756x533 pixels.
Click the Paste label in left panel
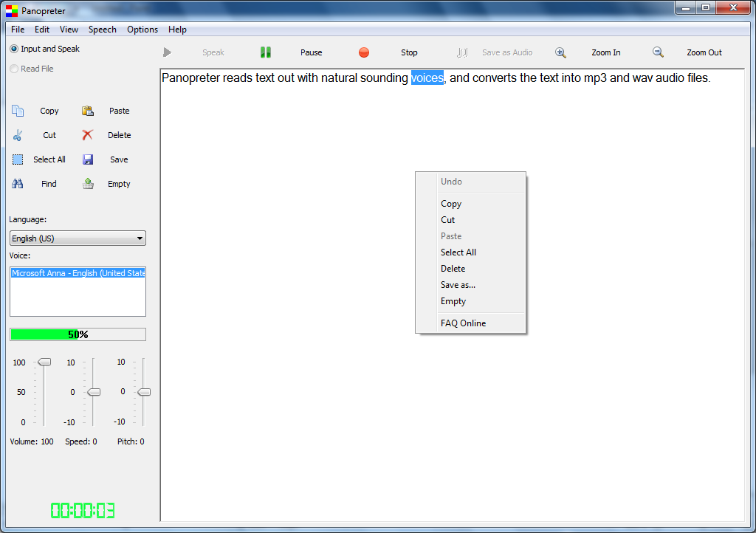pyautogui.click(x=119, y=111)
